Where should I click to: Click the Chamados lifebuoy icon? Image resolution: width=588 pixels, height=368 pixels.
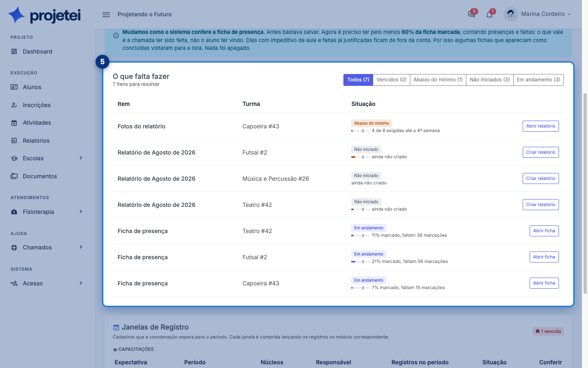(x=14, y=247)
